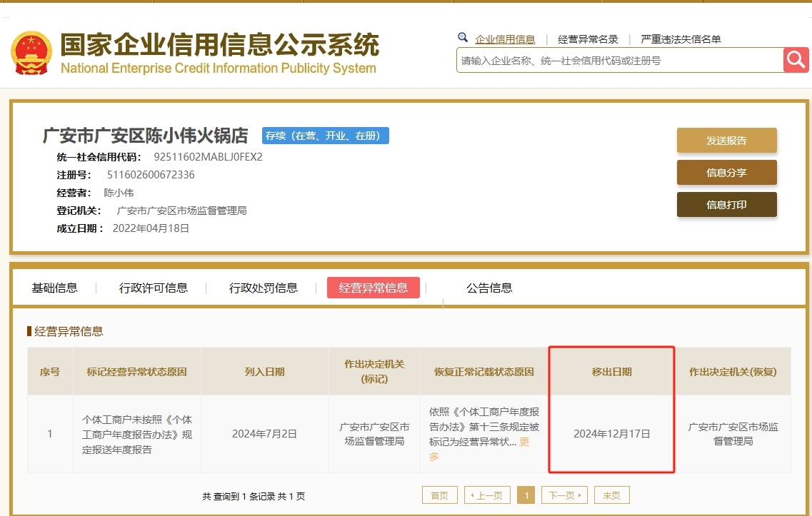Open the 行政处罚信息 tab
Image resolution: width=812 pixels, height=516 pixels.
(x=264, y=288)
